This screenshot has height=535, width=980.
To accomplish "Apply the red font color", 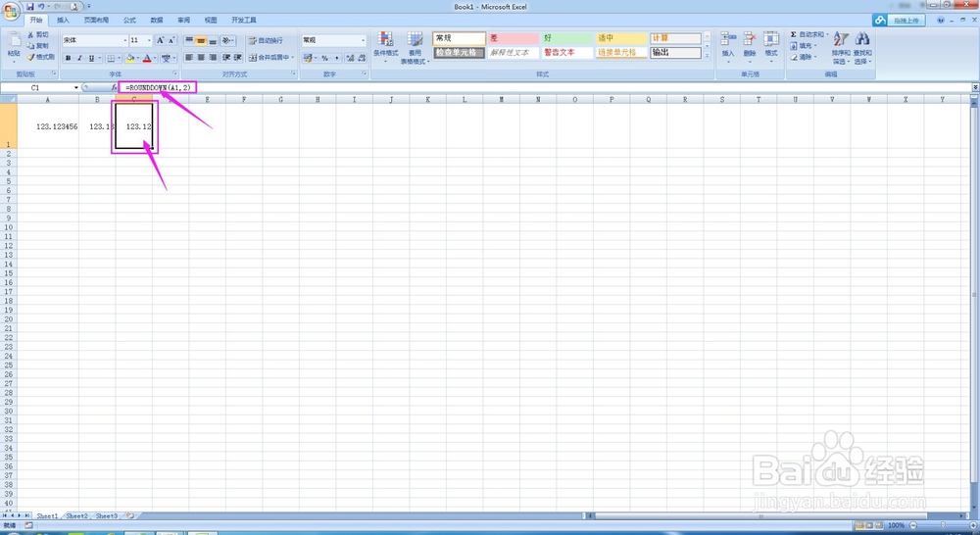I will (x=147, y=58).
